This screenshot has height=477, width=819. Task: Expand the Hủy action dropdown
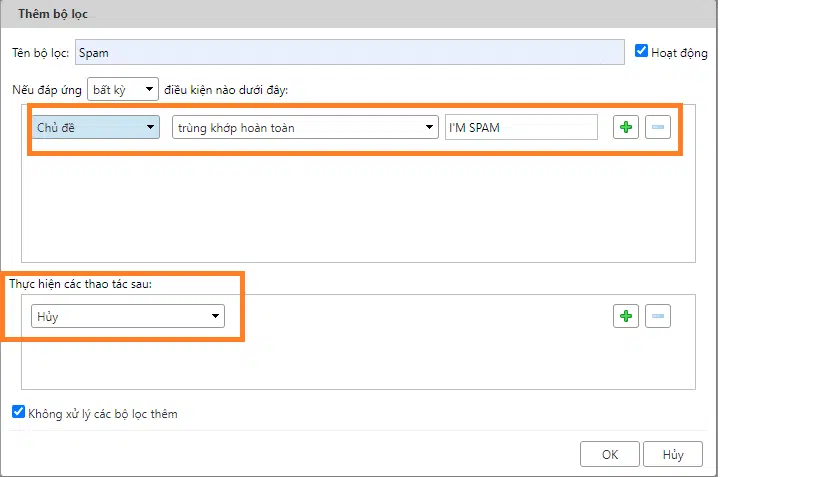click(127, 316)
